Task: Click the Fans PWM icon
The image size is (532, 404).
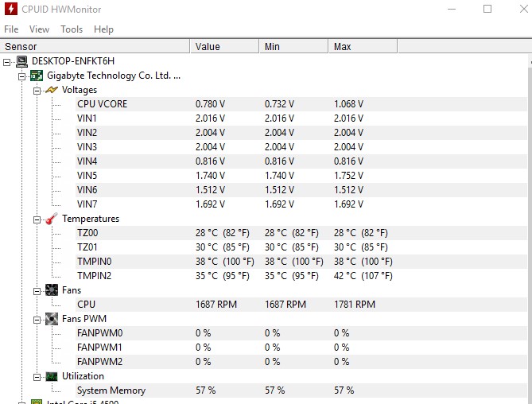Action: coord(52,319)
